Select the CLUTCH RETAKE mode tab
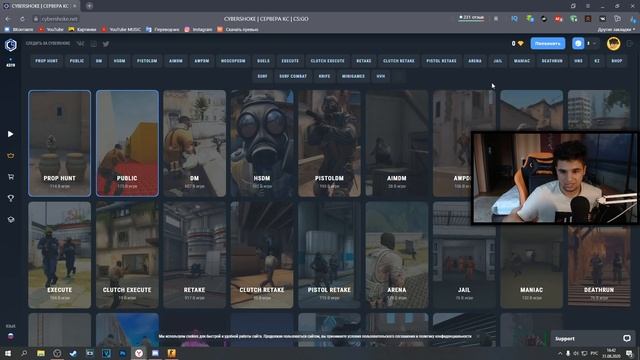Image resolution: width=640 pixels, height=360 pixels. pyautogui.click(x=399, y=61)
